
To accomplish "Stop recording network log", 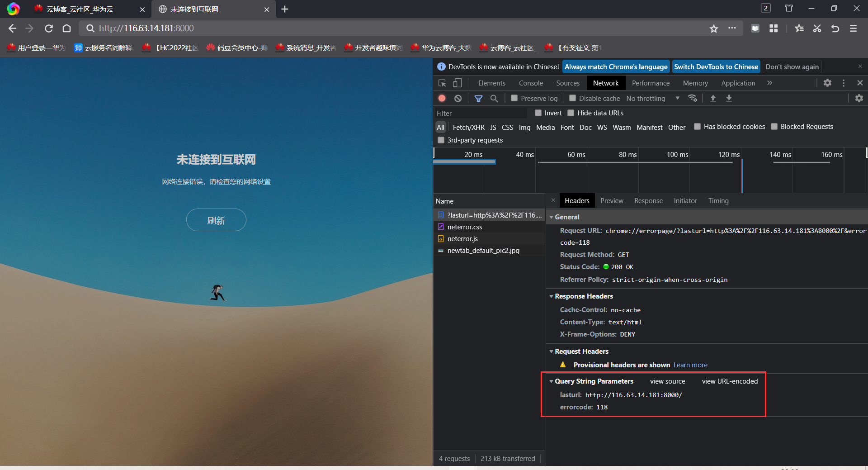I will (442, 98).
